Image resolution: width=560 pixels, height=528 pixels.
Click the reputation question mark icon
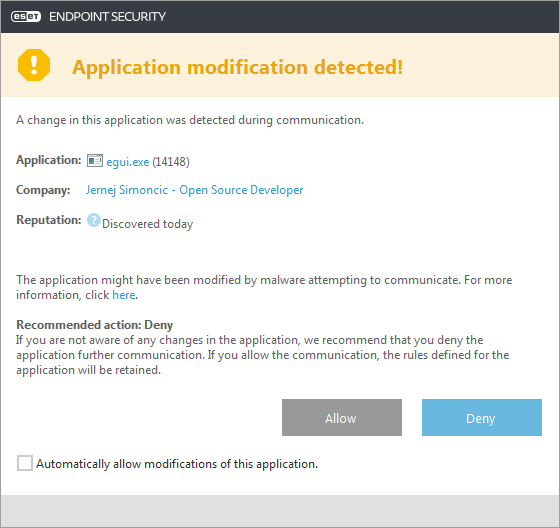tap(94, 220)
